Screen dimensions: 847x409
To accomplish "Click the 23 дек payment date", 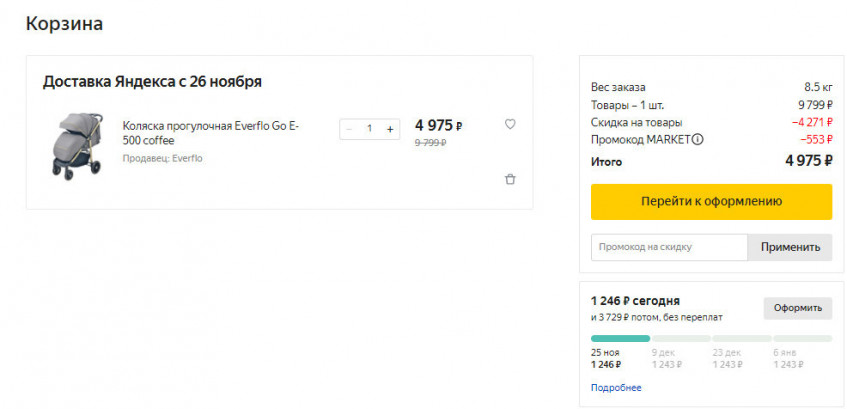I will point(726,352).
